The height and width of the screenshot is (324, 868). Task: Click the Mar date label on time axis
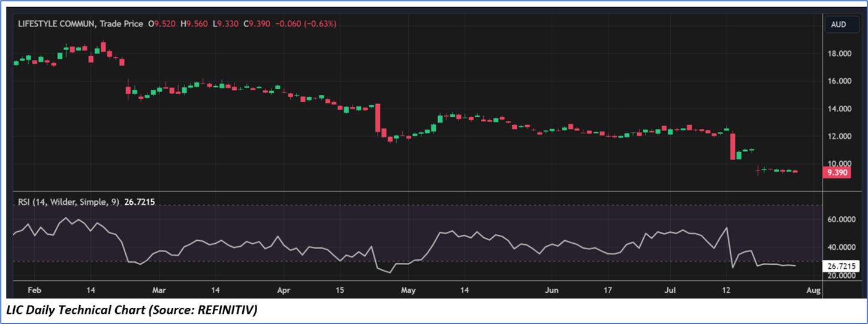159,290
